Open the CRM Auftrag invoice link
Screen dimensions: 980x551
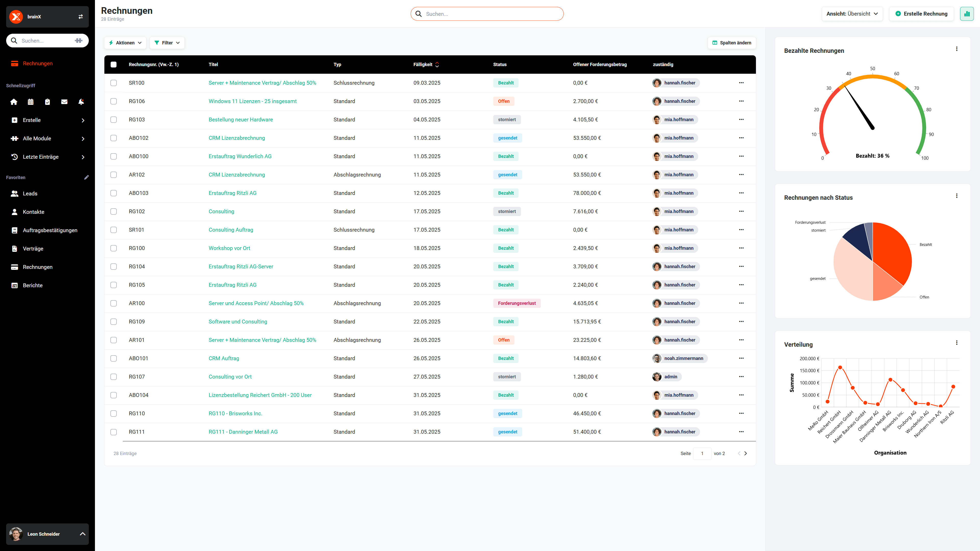click(x=224, y=358)
